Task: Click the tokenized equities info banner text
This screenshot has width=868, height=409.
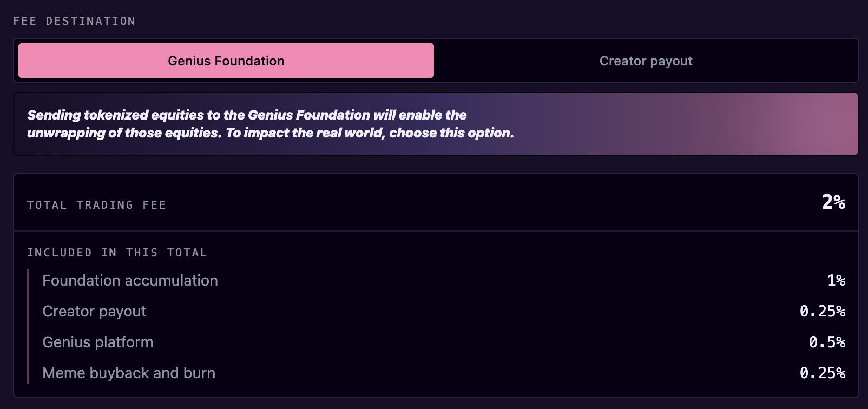Action: (x=271, y=124)
